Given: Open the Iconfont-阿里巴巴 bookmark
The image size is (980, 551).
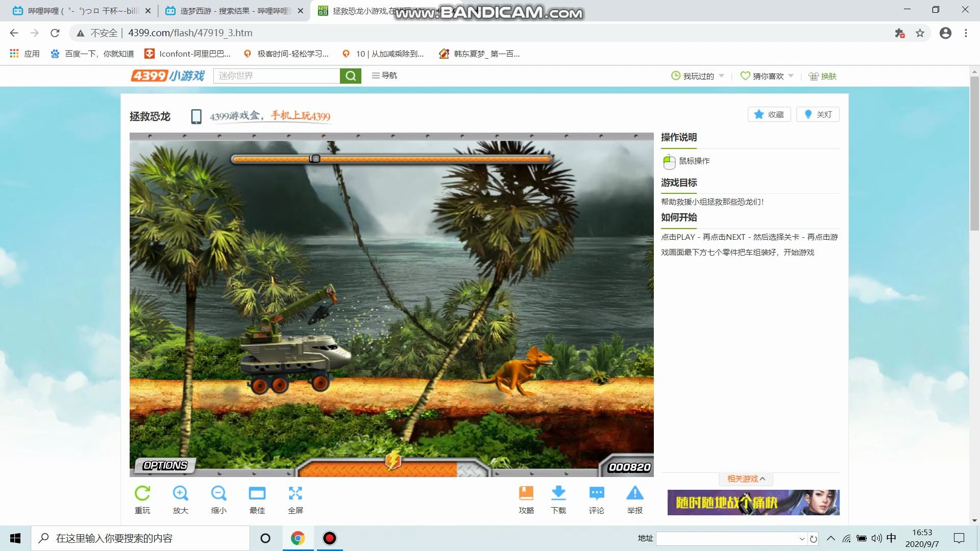Looking at the screenshot, I should pyautogui.click(x=187, y=54).
